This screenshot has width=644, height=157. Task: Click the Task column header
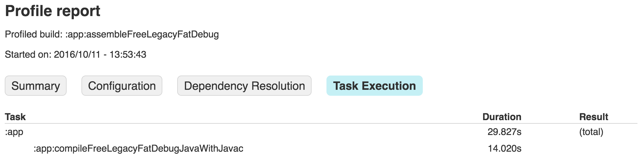(x=15, y=117)
